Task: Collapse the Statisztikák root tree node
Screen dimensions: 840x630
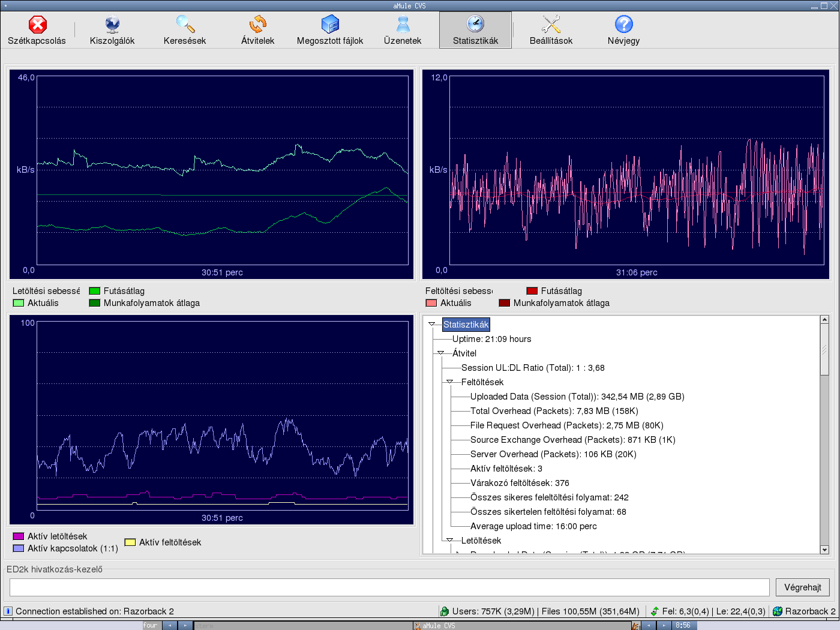Action: 431,325
